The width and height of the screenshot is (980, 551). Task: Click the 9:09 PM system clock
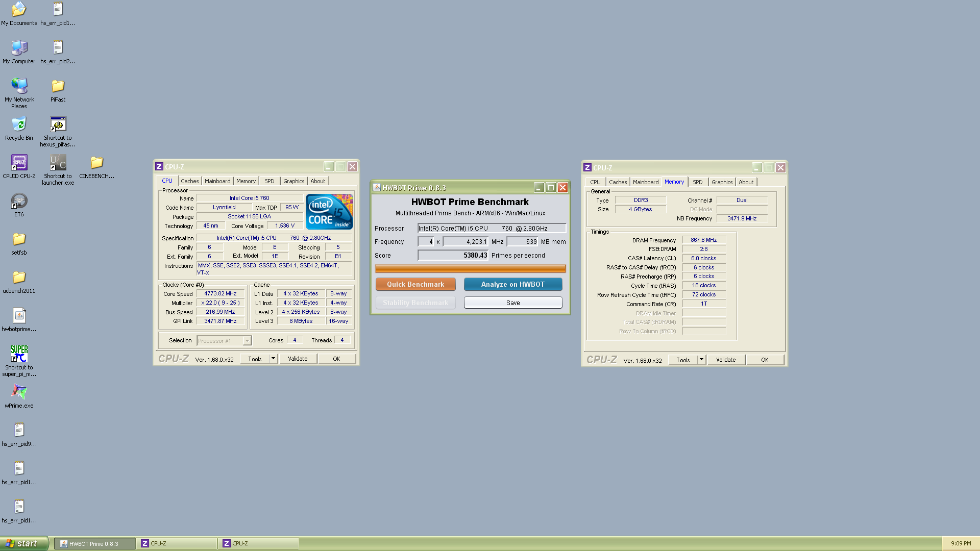(x=961, y=543)
